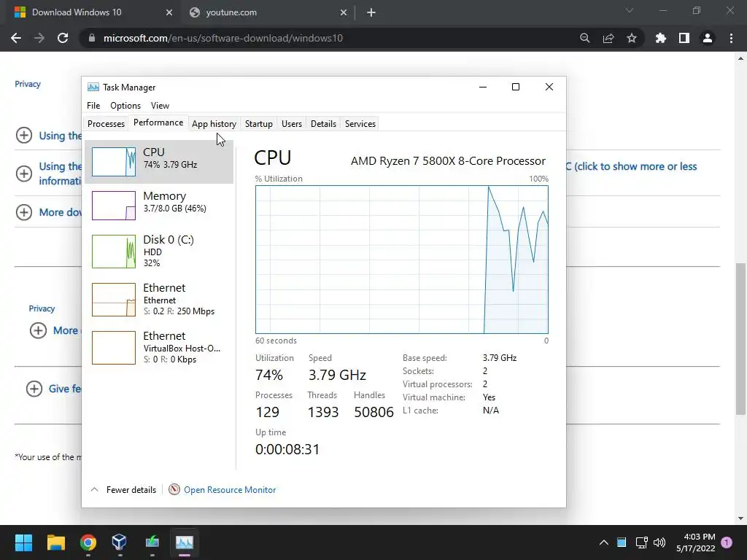Viewport: 747px width, 560px height.
Task: Click the address bar lock icon
Action: click(92, 38)
